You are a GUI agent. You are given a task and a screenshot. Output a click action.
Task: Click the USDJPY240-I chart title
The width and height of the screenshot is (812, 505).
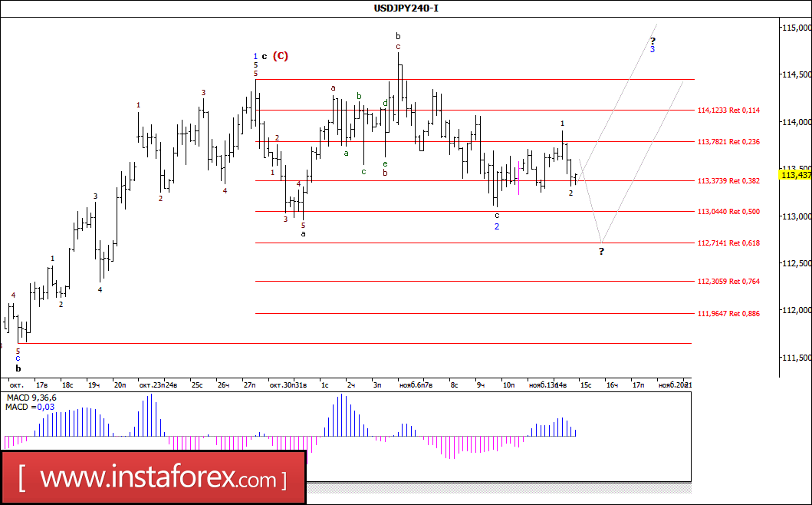pyautogui.click(x=406, y=8)
